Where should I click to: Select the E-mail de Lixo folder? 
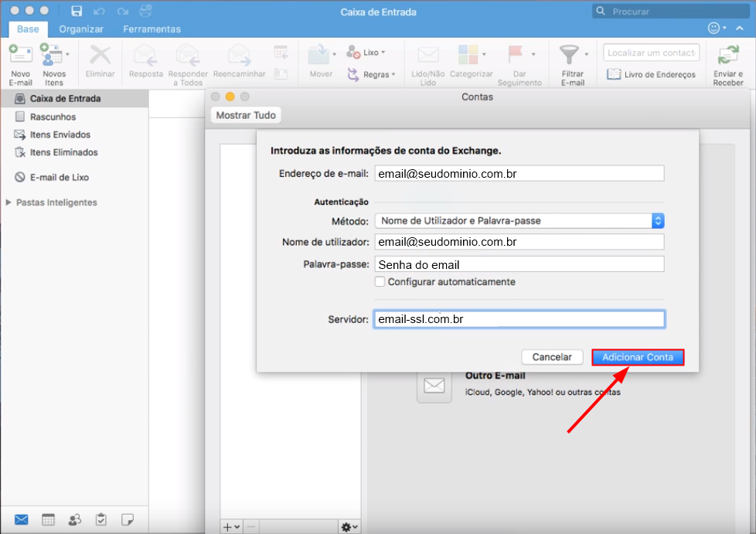click(74, 178)
